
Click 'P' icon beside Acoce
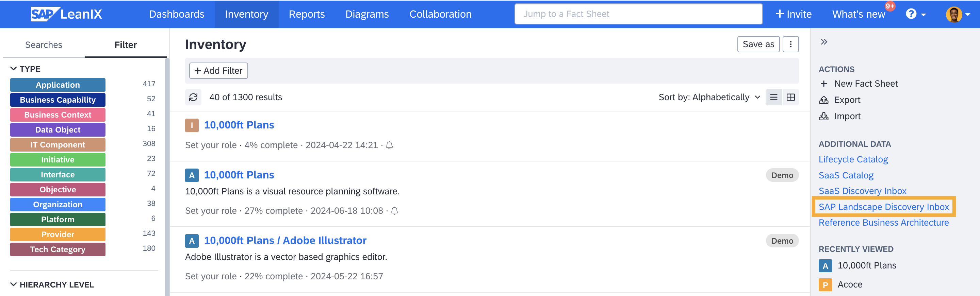point(825,284)
